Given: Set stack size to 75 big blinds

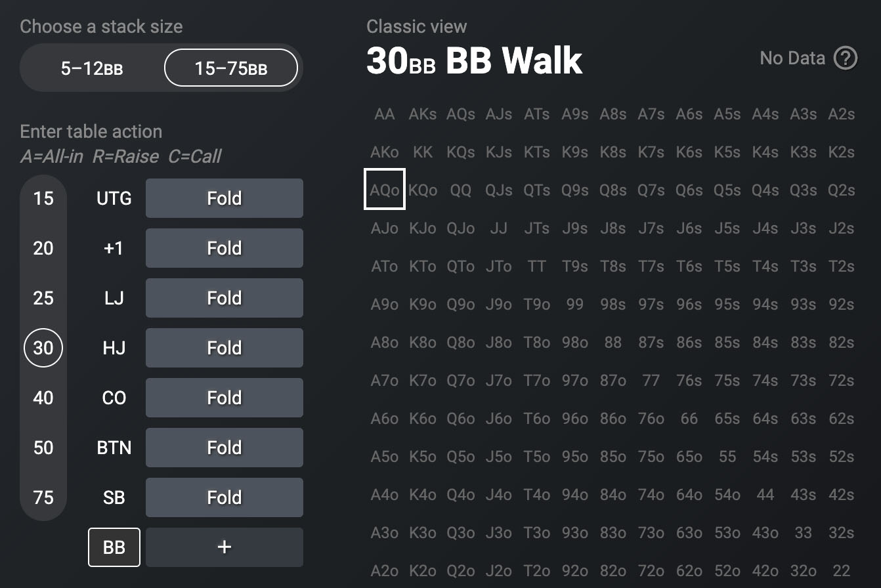Looking at the screenshot, I should point(43,497).
